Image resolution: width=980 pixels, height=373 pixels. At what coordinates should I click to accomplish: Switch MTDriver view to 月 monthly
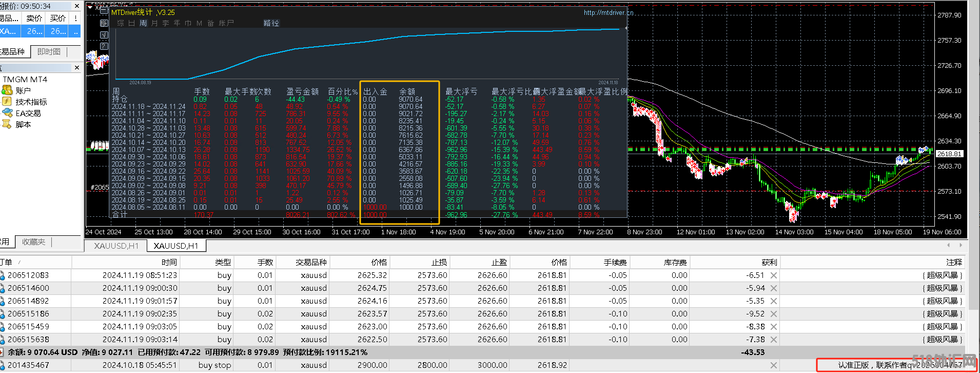154,23
